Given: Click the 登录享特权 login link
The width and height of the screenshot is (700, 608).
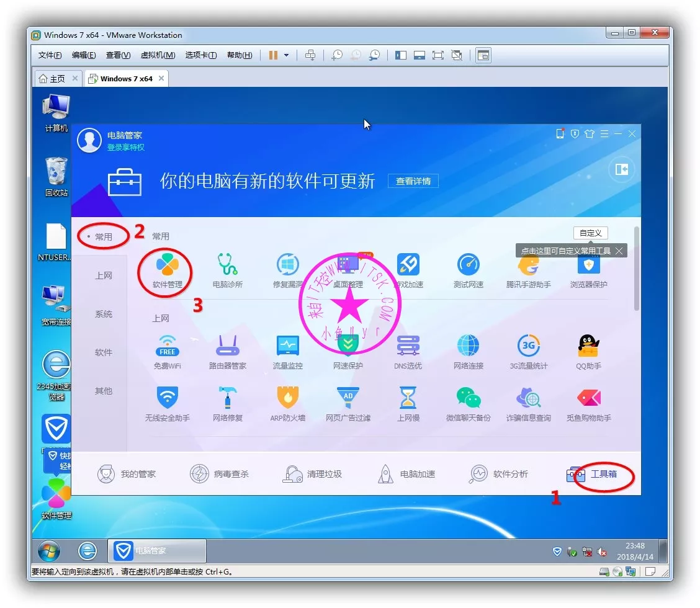Looking at the screenshot, I should coord(126,147).
